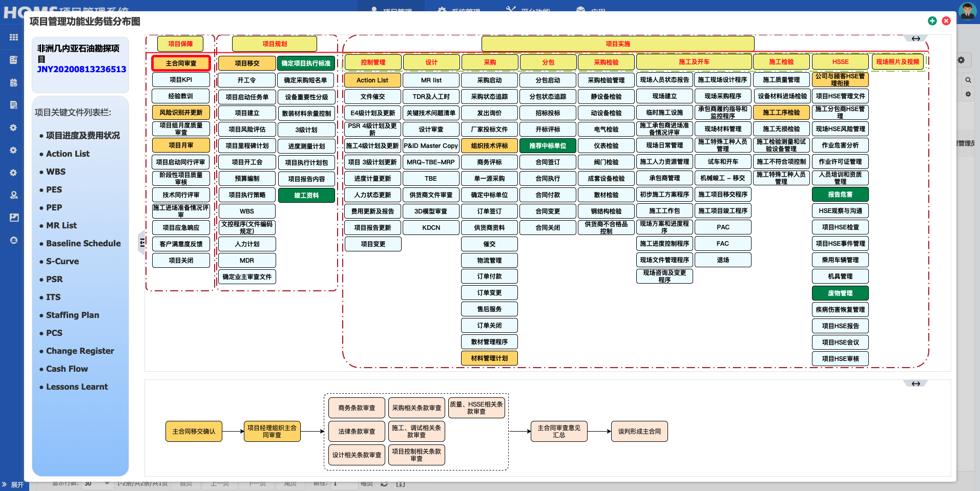Collapse the left file list panel handle
The height and width of the screenshot is (491, 980).
142,243
